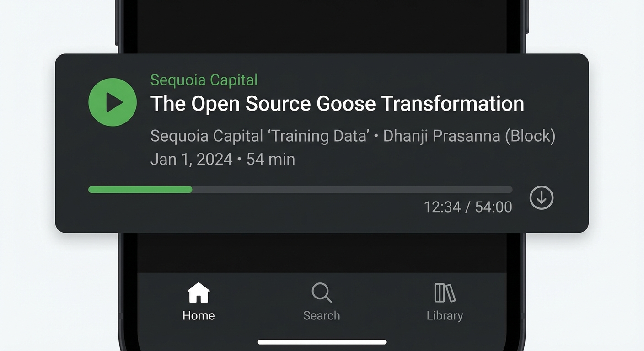Viewport: 644px width, 351px height.
Task: Tap the circular download control beside the progress bar
Action: [x=541, y=198]
